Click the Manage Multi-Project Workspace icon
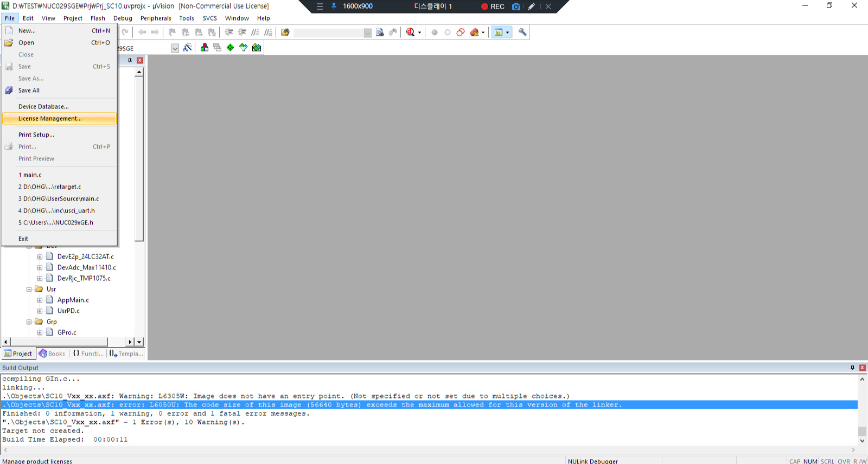Viewport: 868px width, 464px height. [218, 48]
